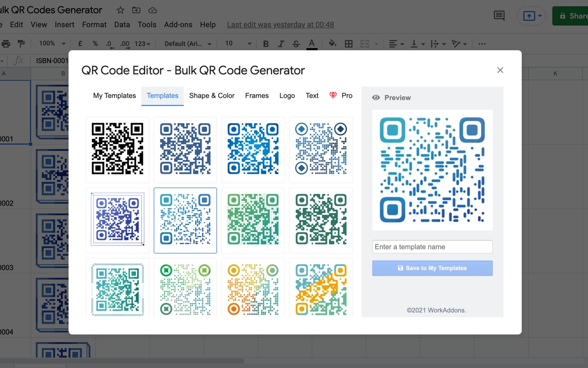Click the large QR code preview image

(x=432, y=170)
